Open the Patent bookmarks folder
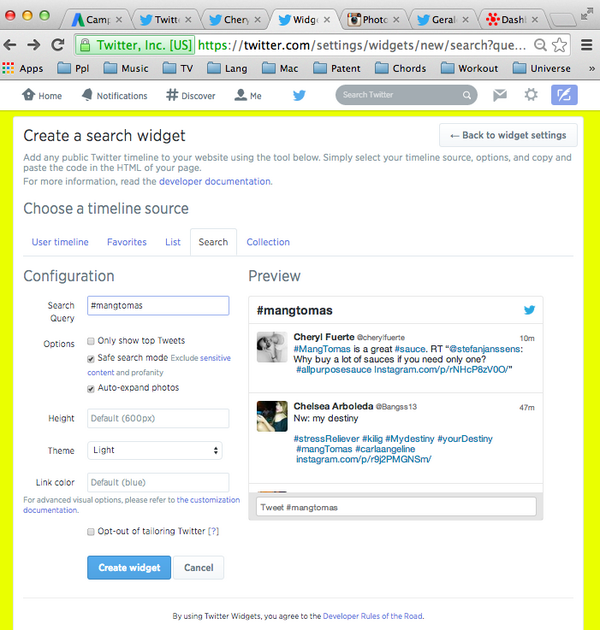The height and width of the screenshot is (630, 600). tap(336, 68)
